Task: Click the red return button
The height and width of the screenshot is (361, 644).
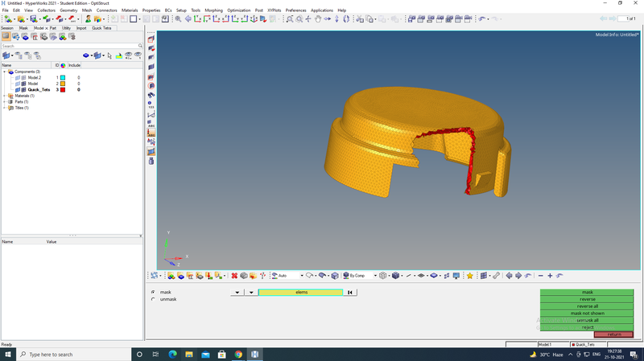Action: point(614,334)
